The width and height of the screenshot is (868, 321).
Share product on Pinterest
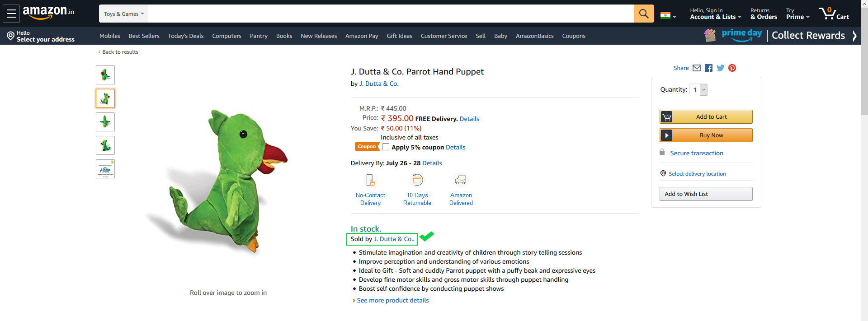click(x=732, y=68)
